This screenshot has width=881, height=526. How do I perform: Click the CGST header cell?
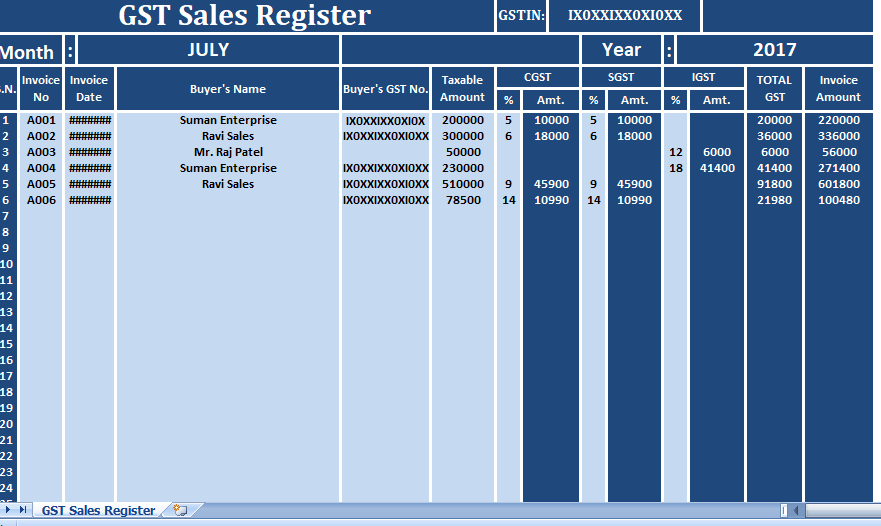coord(538,78)
